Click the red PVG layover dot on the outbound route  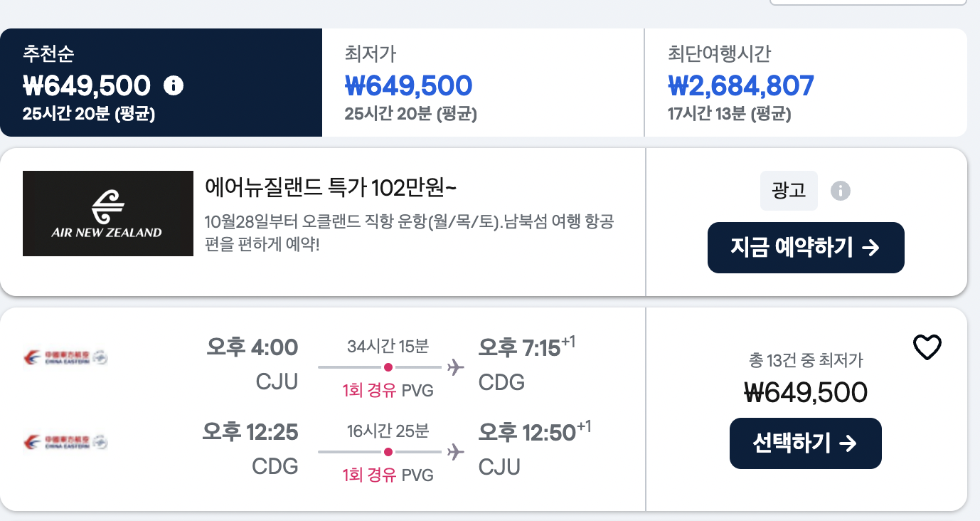tap(388, 367)
